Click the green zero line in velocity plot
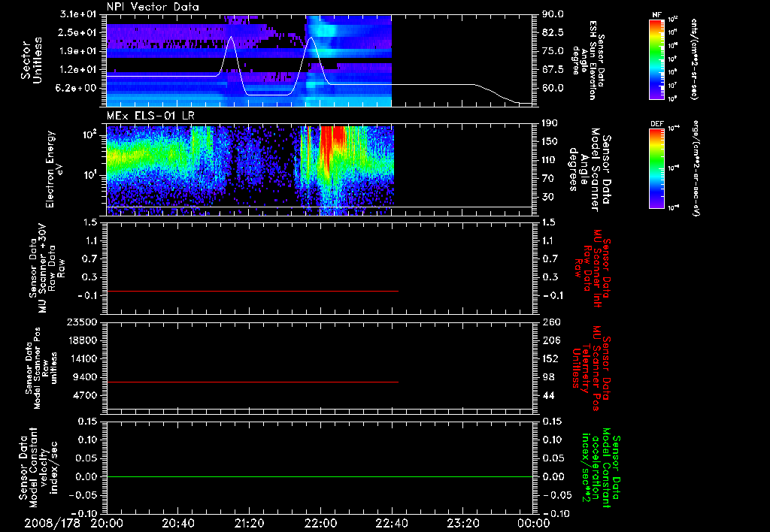 [x=320, y=476]
